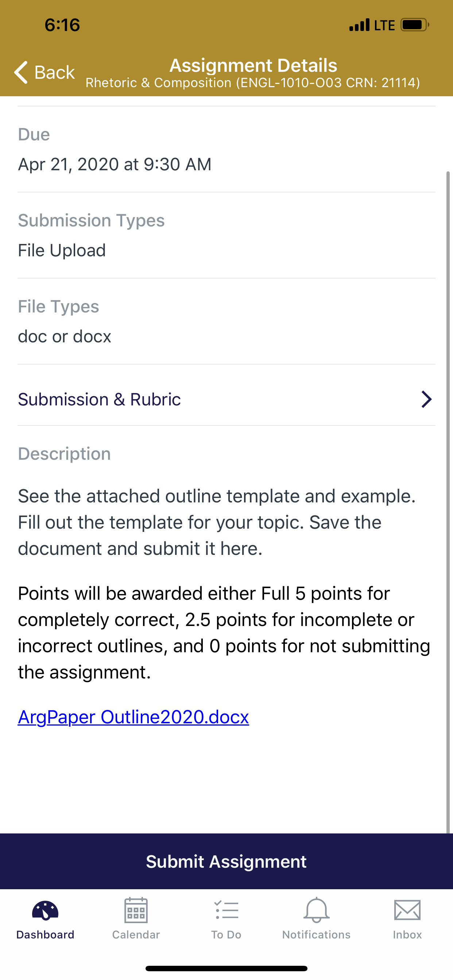This screenshot has height=980, width=453.
Task: Open the To Do checklist icon
Action: (226, 910)
